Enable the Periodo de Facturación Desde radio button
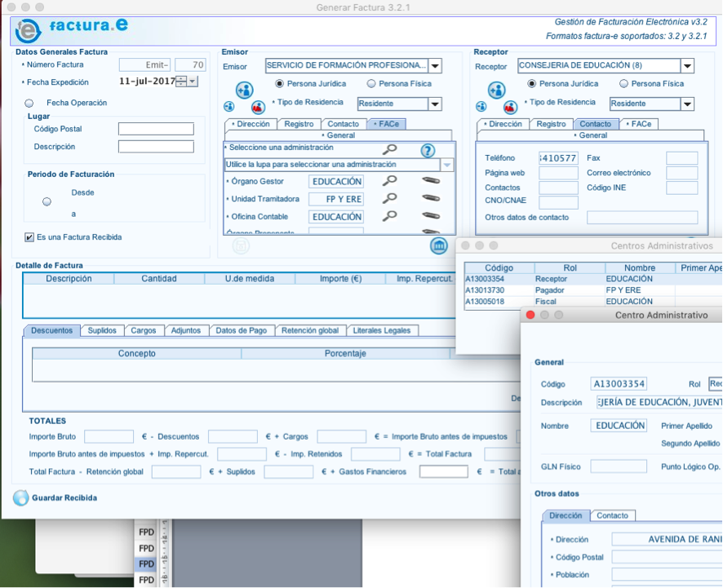The width and height of the screenshot is (723, 588). [47, 201]
